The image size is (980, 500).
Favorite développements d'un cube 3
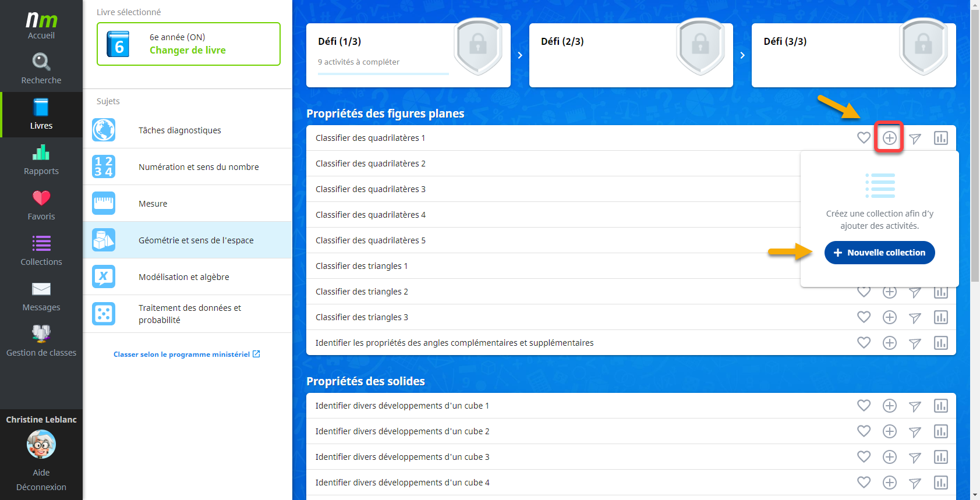864,457
